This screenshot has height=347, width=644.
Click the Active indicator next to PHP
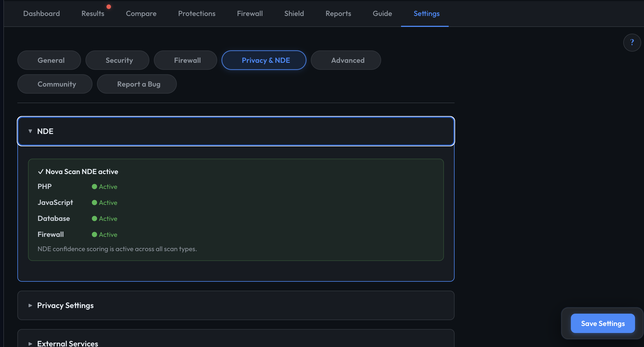pyautogui.click(x=108, y=186)
